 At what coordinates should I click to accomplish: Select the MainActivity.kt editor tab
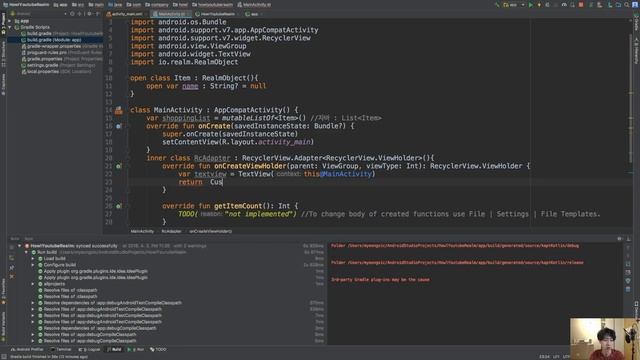[171, 14]
